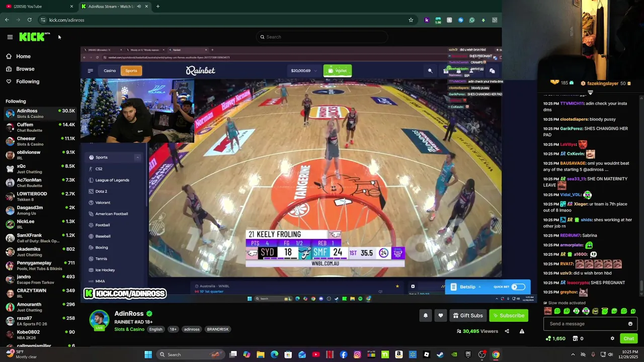Click the green Subscribe button

[508, 315]
